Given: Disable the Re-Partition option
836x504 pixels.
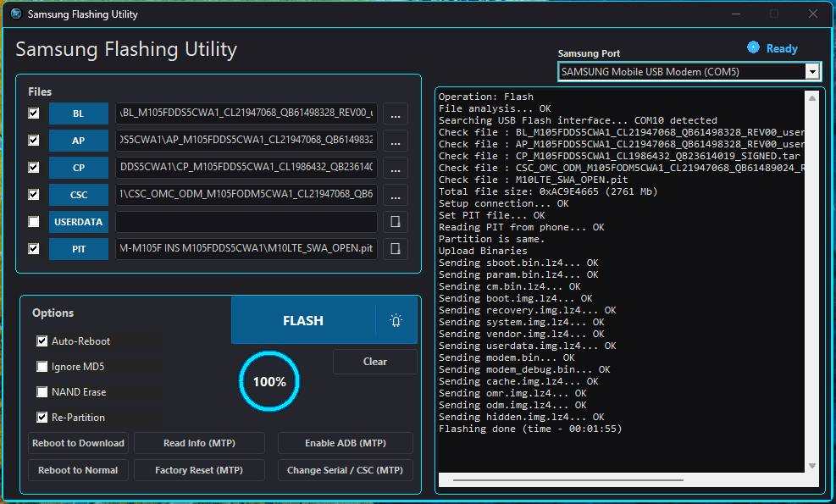Looking at the screenshot, I should [42, 417].
